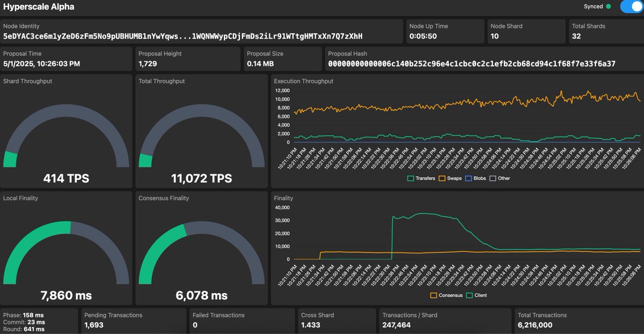The height and width of the screenshot is (334, 644).
Task: Select the Proposal Hash value
Action: click(x=472, y=64)
